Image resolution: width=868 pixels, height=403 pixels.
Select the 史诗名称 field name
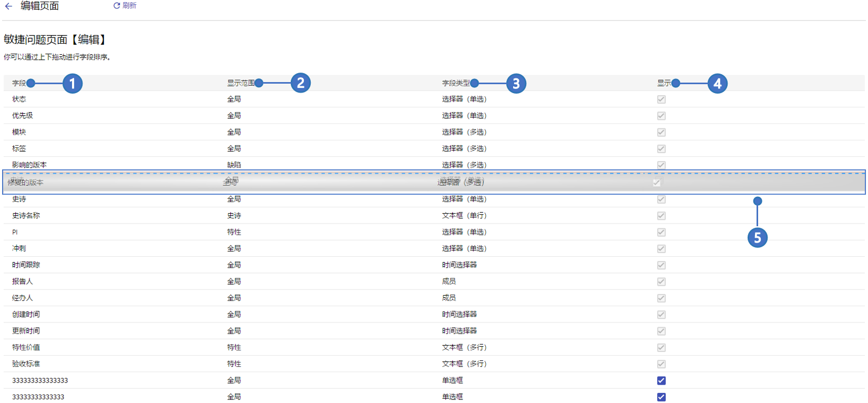(x=26, y=215)
